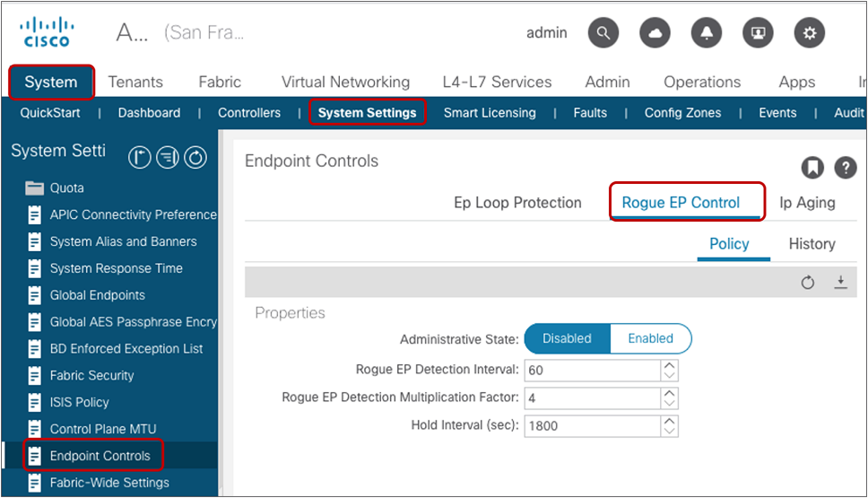Click ISIS Policy document icon
The height and width of the screenshot is (498, 868).
tap(34, 402)
